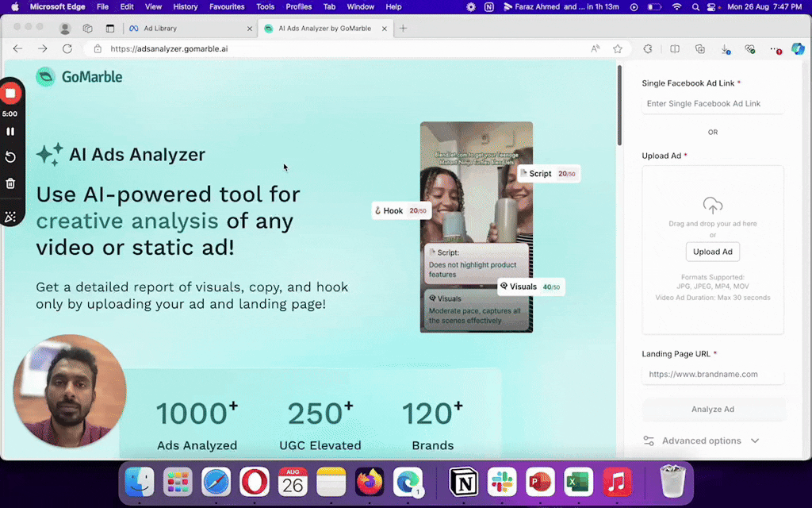Open Spotlight search in the menu bar
The width and height of the screenshot is (812, 508).
(x=695, y=6)
